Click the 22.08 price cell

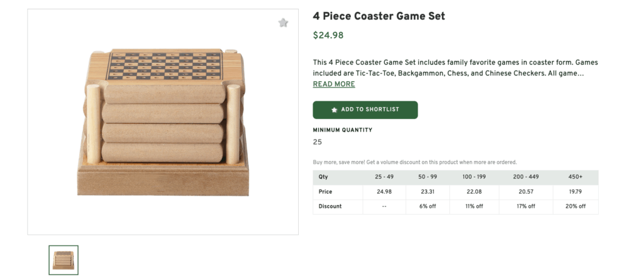tap(474, 191)
